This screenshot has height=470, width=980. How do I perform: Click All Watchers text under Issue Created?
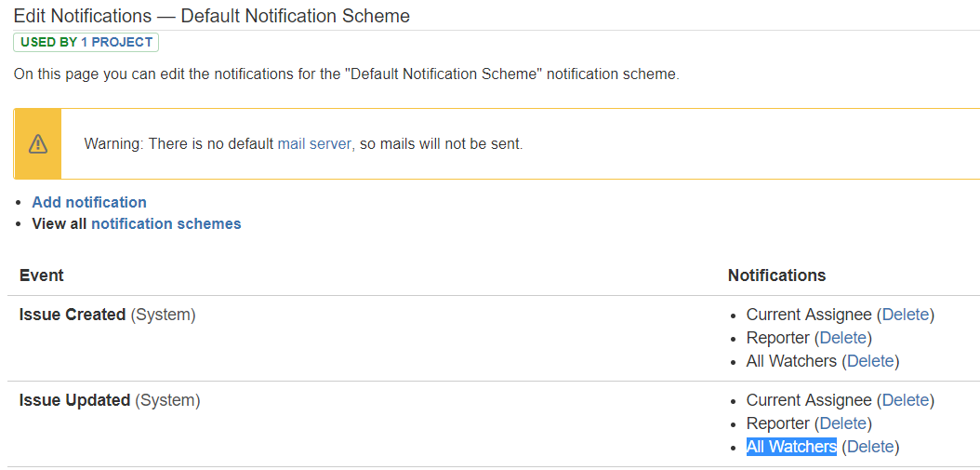point(791,361)
